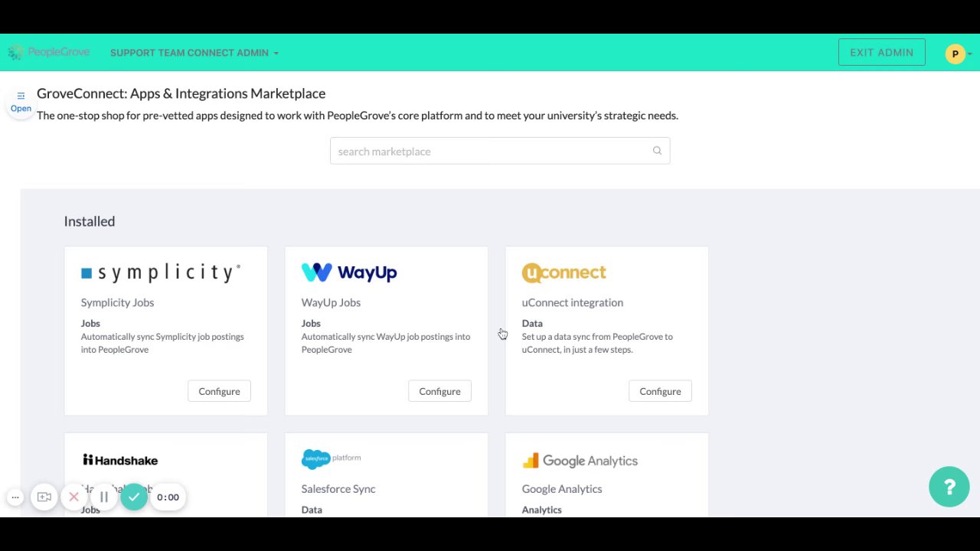This screenshot has width=980, height=551.
Task: Click the GroveConnect marketplace heading
Action: click(x=181, y=93)
